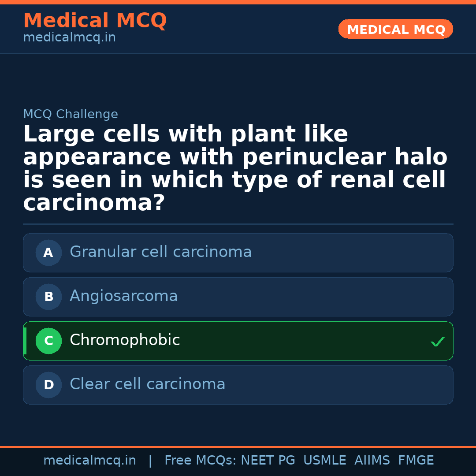This screenshot has height=476, width=476.
Task: Choose the Angiosarcoma answer option
Action: (x=123, y=296)
